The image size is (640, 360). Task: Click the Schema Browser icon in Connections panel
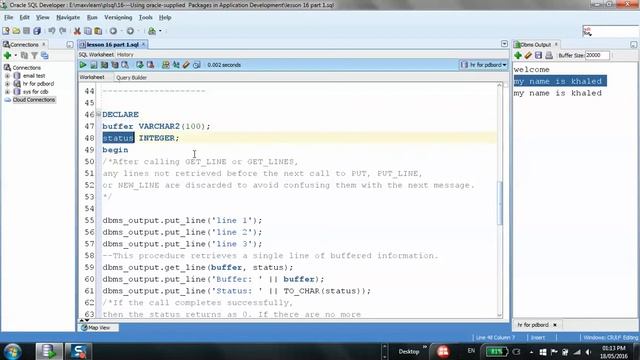[44, 56]
